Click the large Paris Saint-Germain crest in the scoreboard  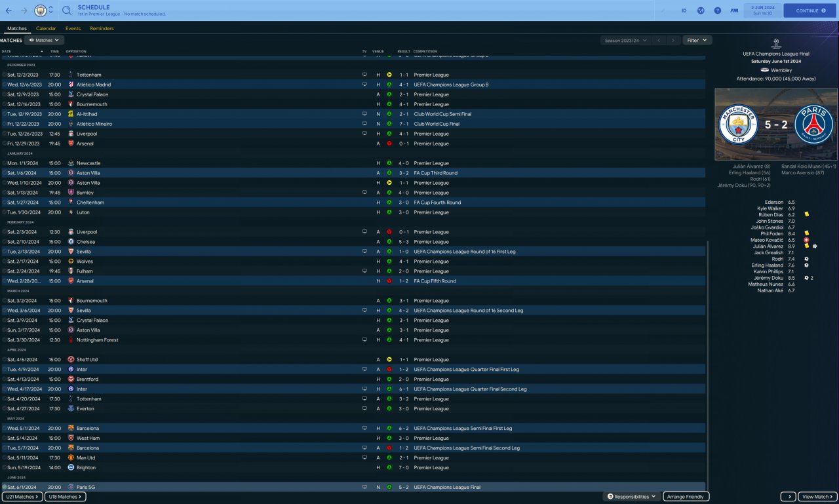click(813, 125)
